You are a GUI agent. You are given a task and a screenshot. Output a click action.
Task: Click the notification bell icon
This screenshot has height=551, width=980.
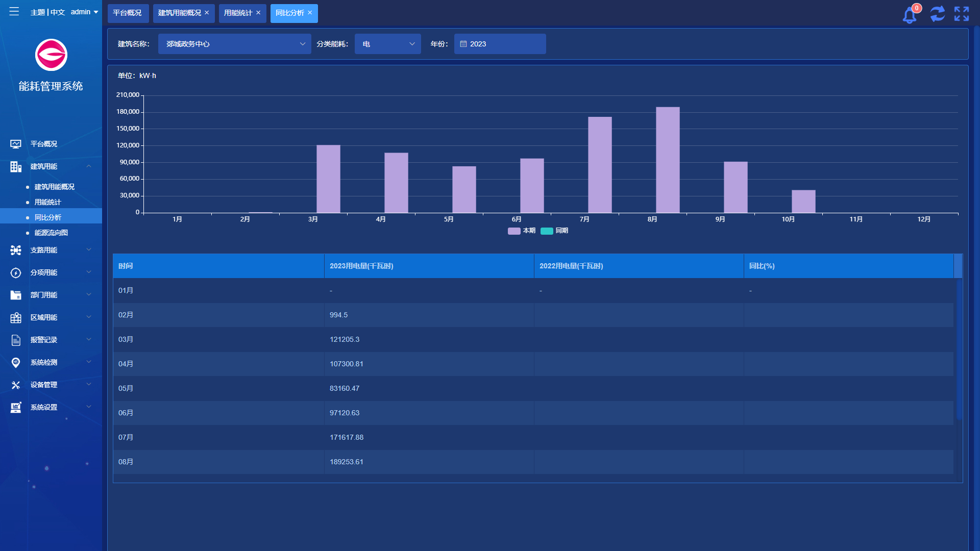coord(909,14)
